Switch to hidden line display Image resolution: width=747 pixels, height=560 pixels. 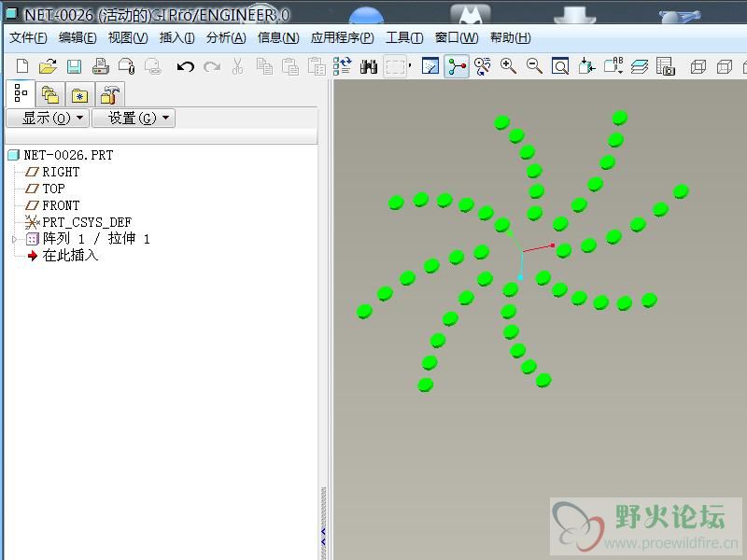725,66
